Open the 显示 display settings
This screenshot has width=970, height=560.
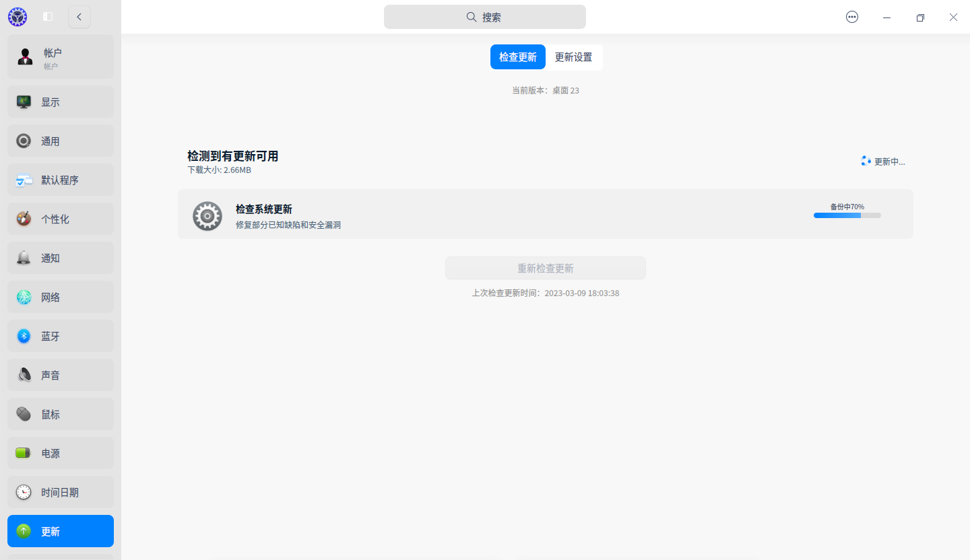(61, 102)
